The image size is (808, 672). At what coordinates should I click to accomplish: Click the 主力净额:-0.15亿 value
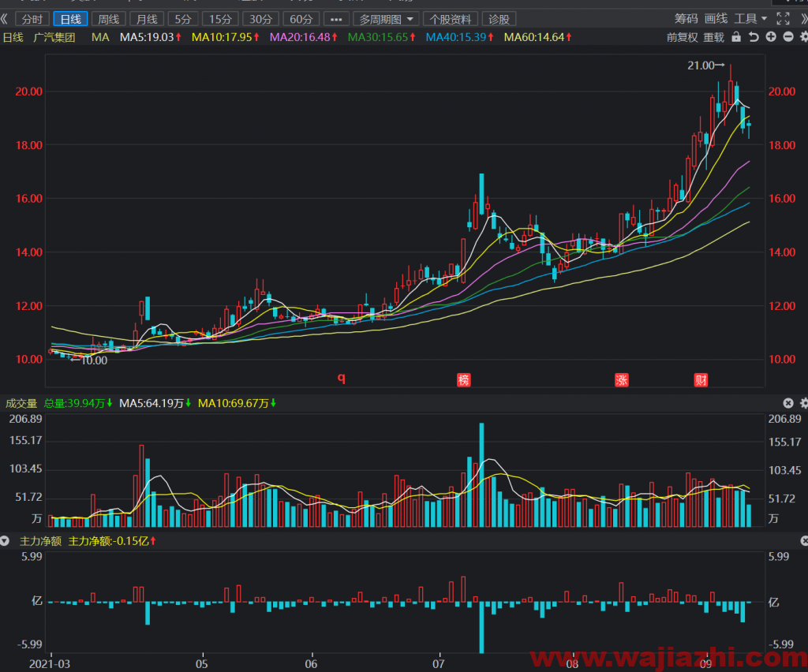tap(112, 541)
